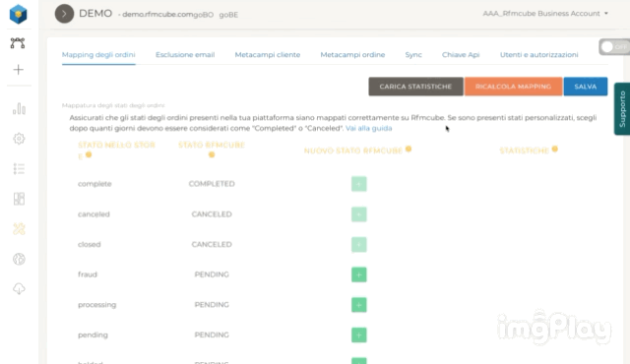Click the DEMO title text
630x364 pixels.
point(95,13)
